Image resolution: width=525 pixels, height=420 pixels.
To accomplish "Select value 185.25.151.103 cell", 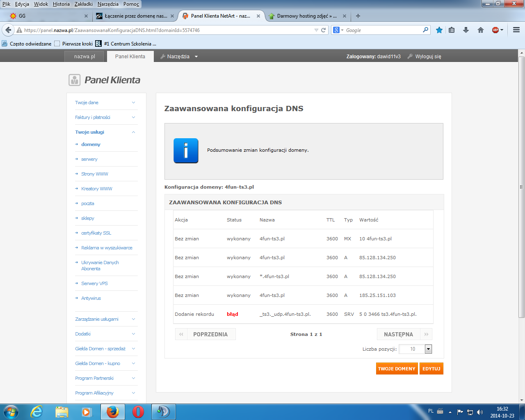I will pos(377,295).
